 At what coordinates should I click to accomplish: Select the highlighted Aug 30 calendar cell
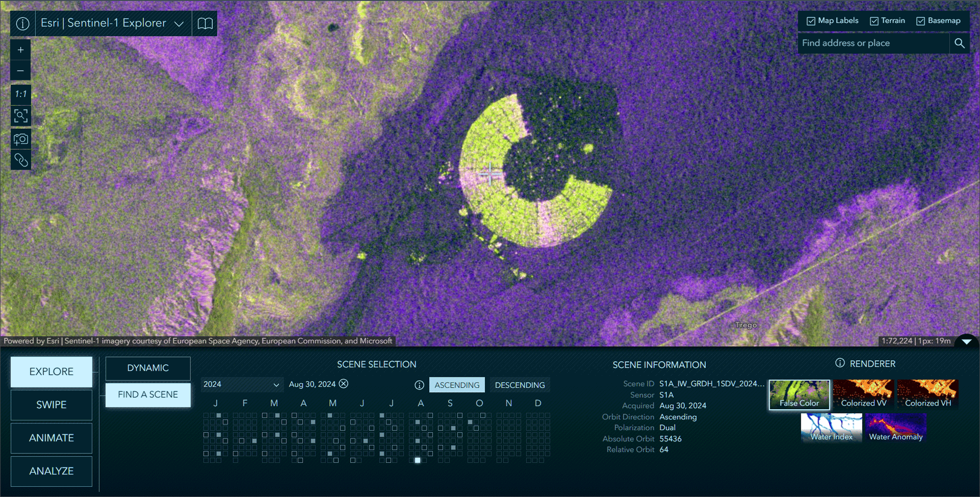point(418,460)
